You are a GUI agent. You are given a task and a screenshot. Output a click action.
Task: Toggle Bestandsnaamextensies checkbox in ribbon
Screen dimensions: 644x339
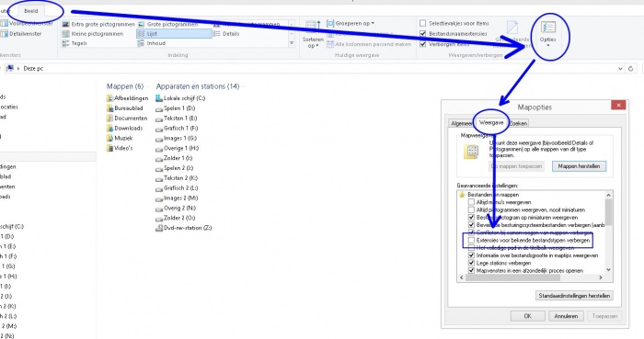[x=422, y=34]
